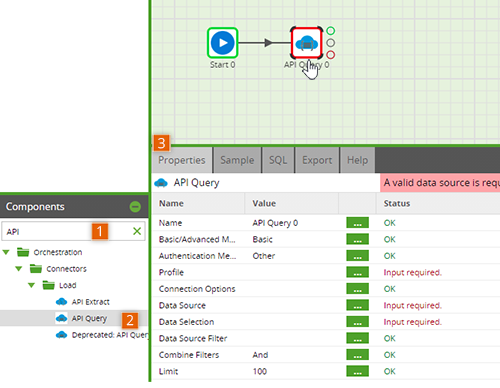Screen dimensions: 500x388
Task: Click the 'A valid data source is required' error banner
Action: (440, 183)
